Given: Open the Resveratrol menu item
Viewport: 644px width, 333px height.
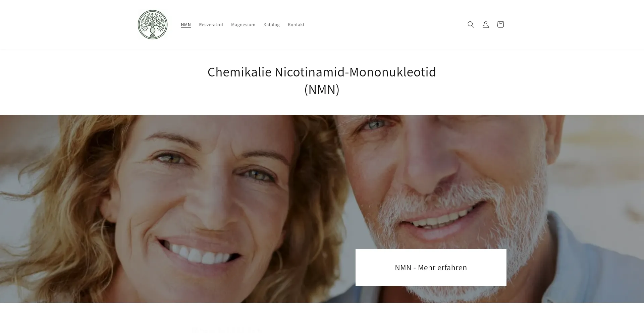Looking at the screenshot, I should pyautogui.click(x=211, y=24).
